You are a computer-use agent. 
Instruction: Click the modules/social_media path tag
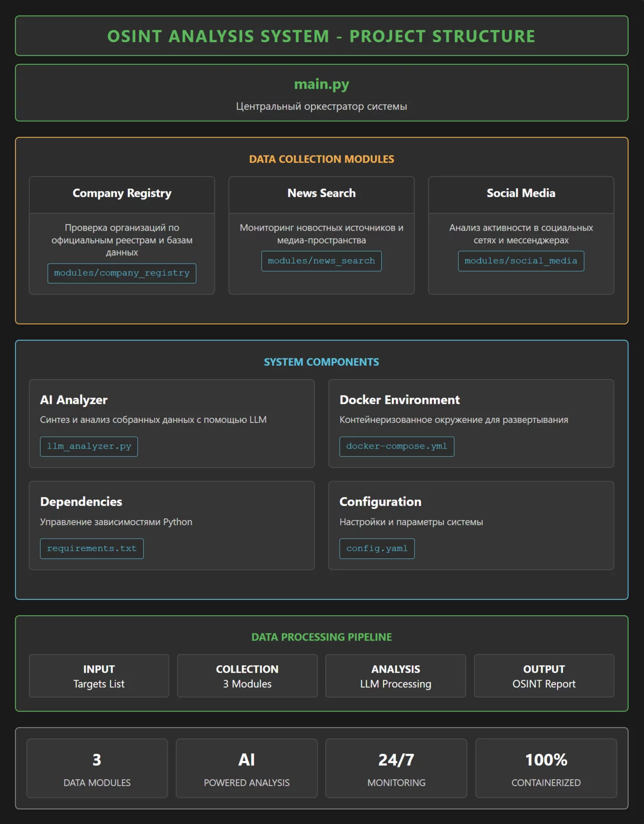[521, 261]
